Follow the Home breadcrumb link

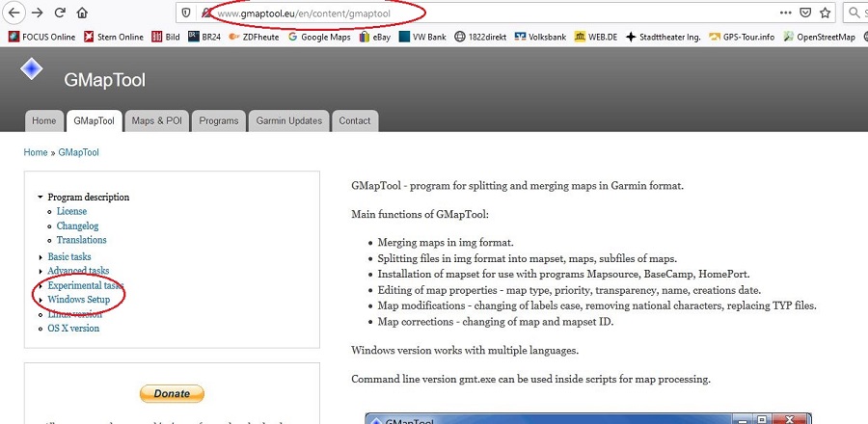35,152
